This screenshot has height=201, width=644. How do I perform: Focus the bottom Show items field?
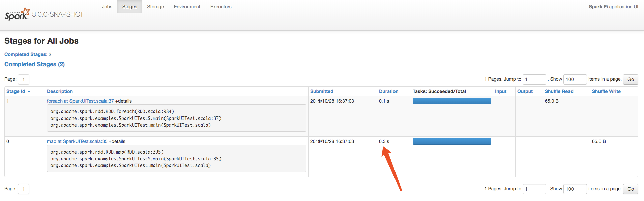click(575, 189)
